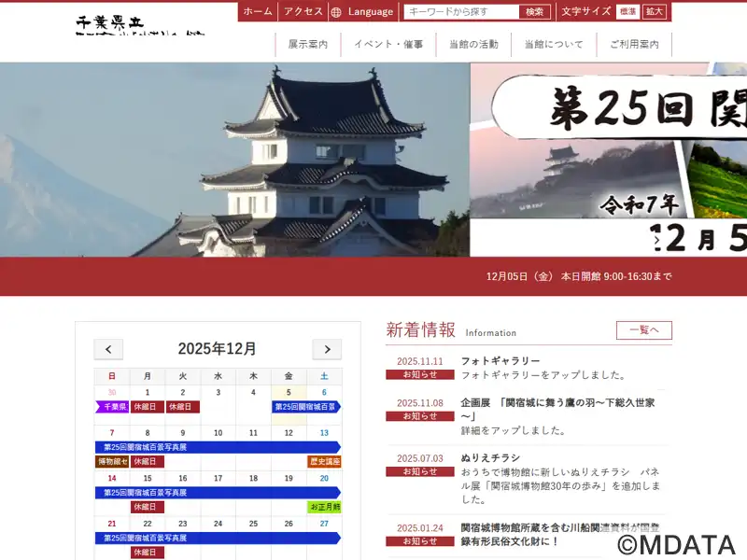747x560 pixels.
Task: Click the keyword search input field
Action: click(x=461, y=12)
